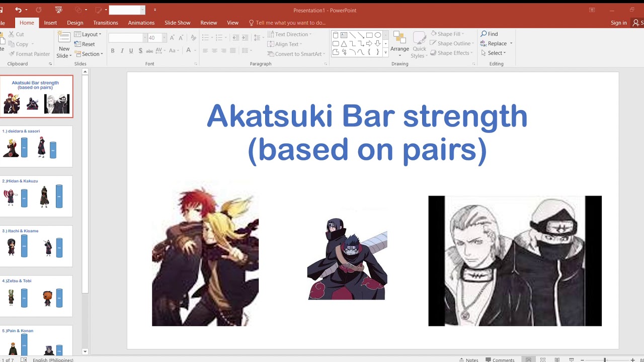Open the Arrange menu
This screenshot has height=362, width=644.
pos(399,44)
